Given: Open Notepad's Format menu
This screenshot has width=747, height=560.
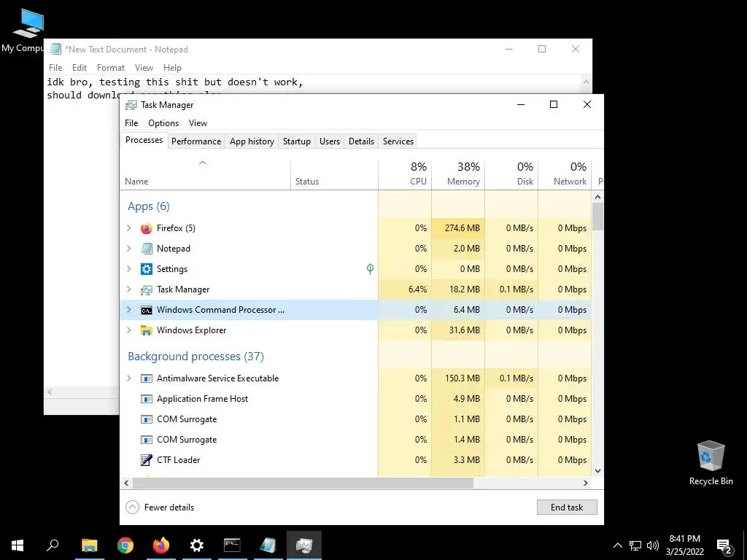Looking at the screenshot, I should point(111,68).
